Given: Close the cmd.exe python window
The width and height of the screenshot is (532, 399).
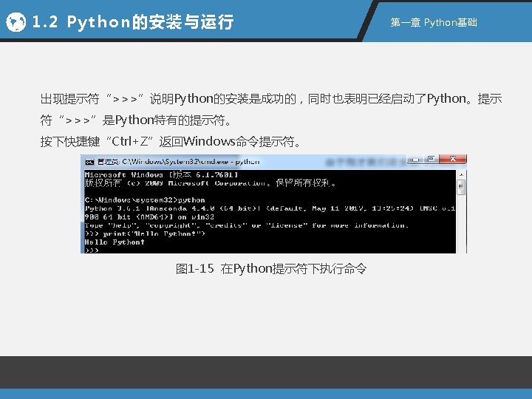Looking at the screenshot, I should click(x=453, y=159).
